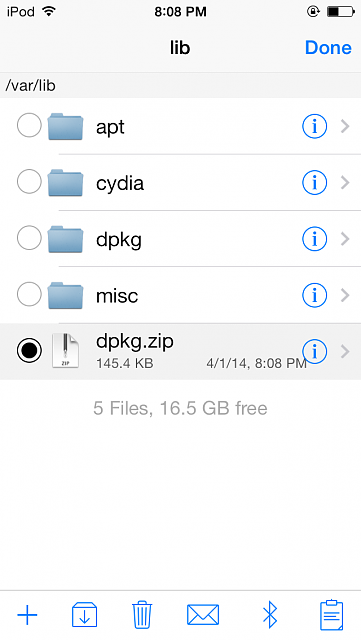
Task: Expand the dpkg folder chevron
Action: [345, 239]
